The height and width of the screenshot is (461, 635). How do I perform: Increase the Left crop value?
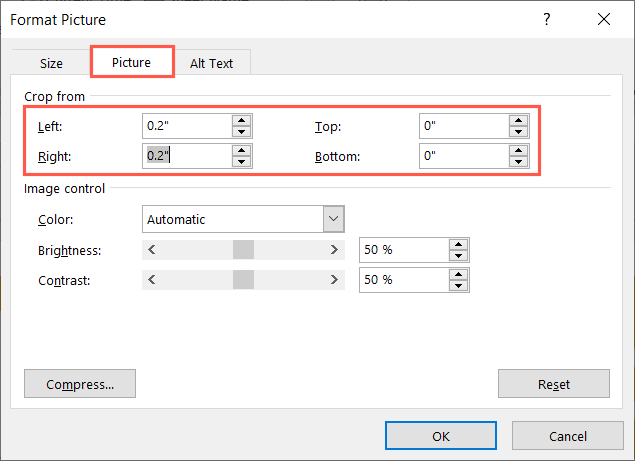(241, 120)
